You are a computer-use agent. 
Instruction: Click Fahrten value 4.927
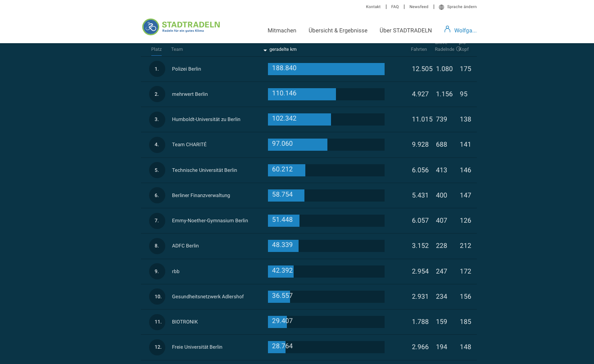point(420,94)
